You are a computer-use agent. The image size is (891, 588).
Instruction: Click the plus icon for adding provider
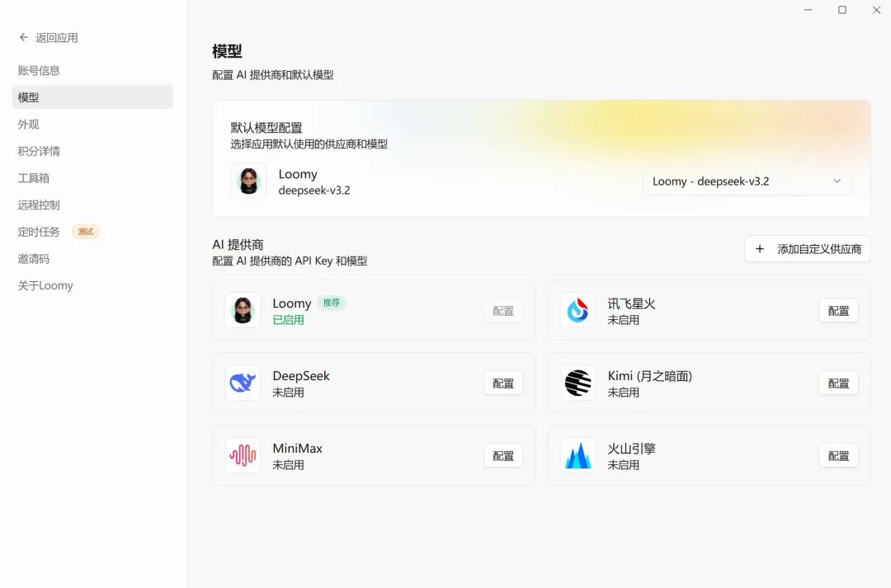(760, 249)
